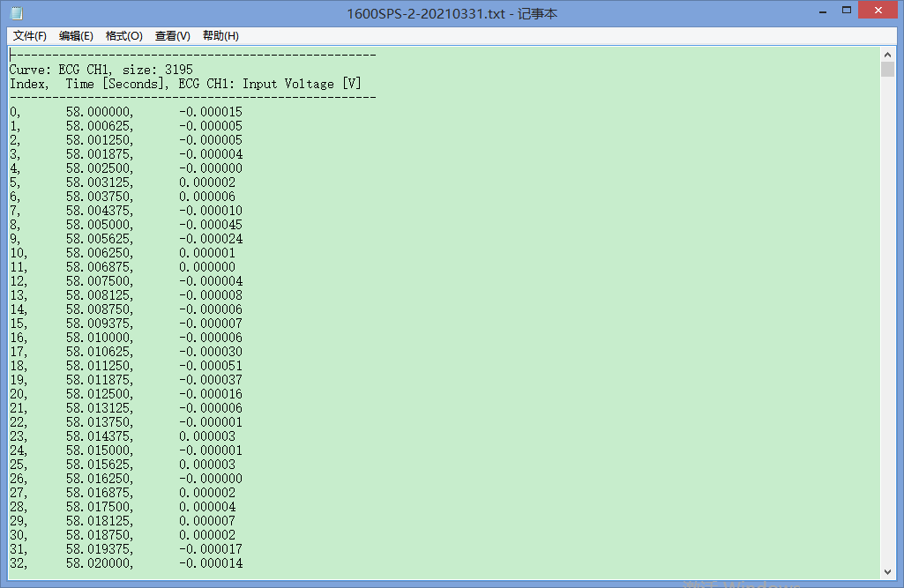This screenshot has width=904, height=588.
Task: Close the Notepad window
Action: 878,11
